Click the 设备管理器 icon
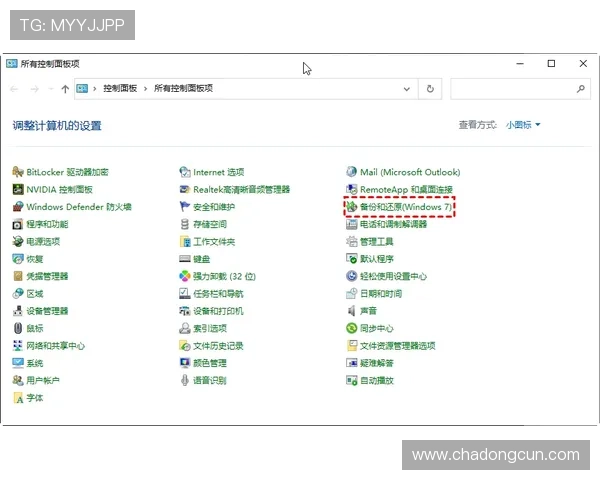The height and width of the screenshot is (480, 600). (x=18, y=311)
